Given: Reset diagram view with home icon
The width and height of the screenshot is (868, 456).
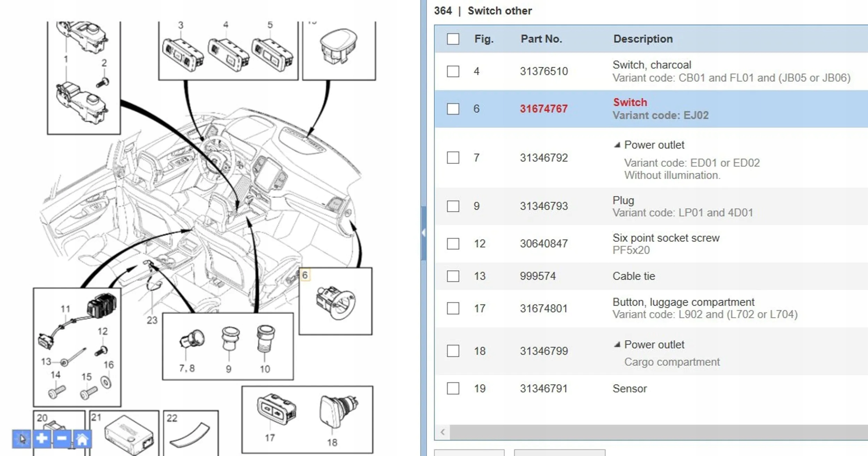Looking at the screenshot, I should click(x=82, y=439).
